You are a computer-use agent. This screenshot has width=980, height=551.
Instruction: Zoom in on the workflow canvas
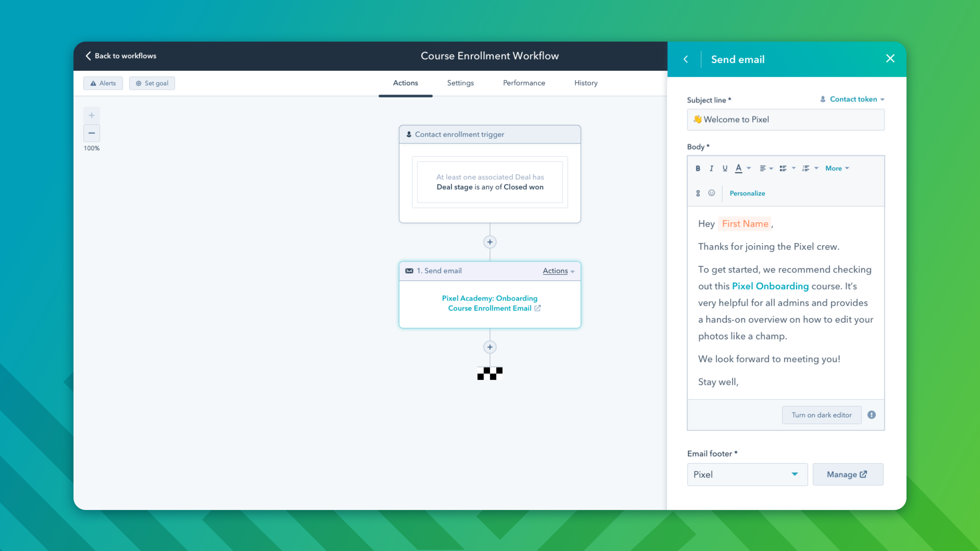(x=91, y=115)
